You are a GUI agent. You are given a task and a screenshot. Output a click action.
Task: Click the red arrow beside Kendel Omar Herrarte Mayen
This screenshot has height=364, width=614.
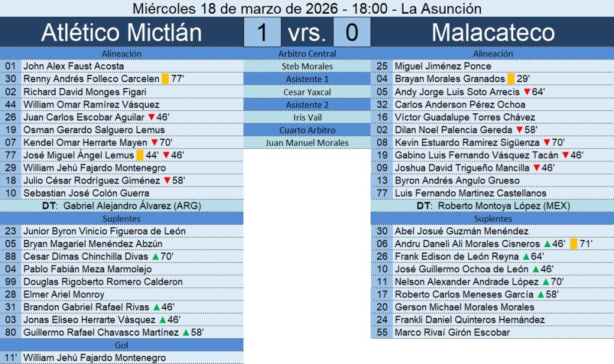[153, 143]
